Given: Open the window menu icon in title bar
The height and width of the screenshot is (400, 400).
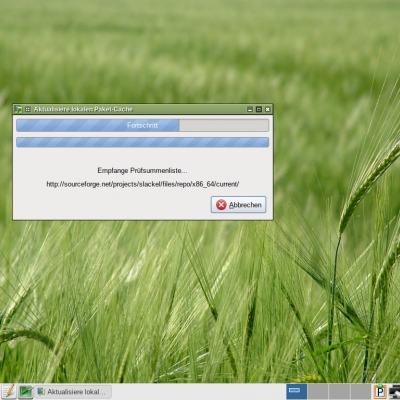Looking at the screenshot, I should [x=18, y=109].
